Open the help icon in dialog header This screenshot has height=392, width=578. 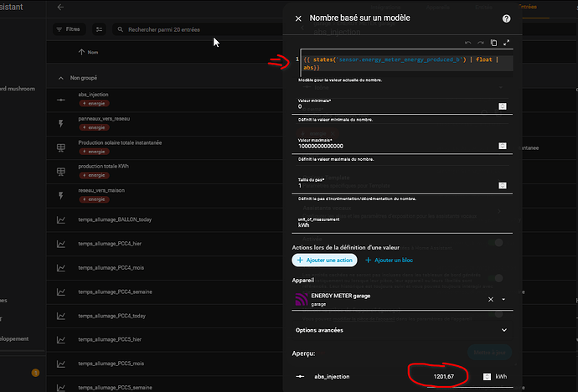(506, 18)
